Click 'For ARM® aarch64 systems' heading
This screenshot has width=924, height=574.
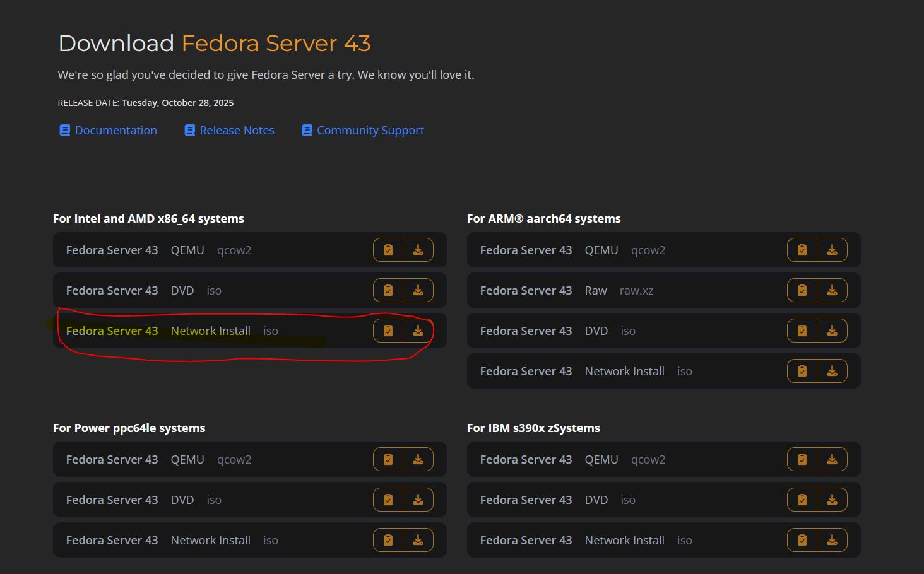click(x=544, y=219)
